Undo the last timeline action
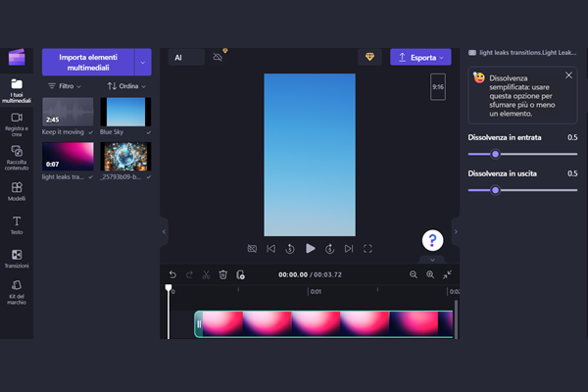The height and width of the screenshot is (392, 588). (172, 275)
